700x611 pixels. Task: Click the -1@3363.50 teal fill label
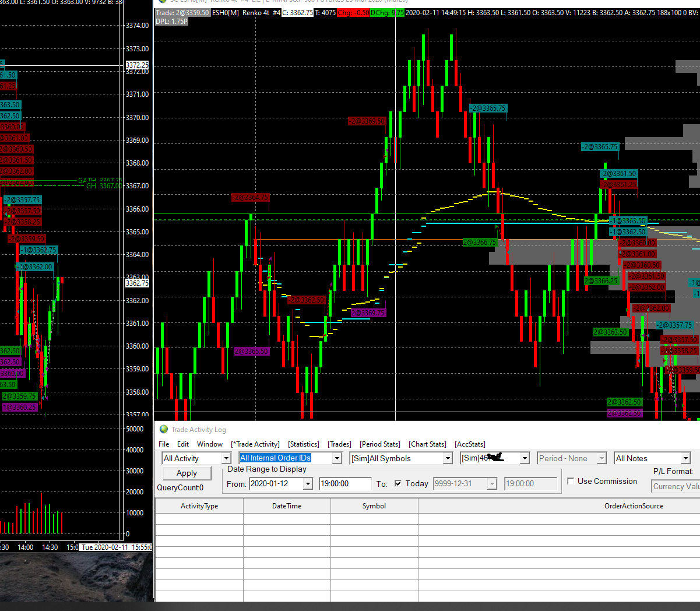(x=628, y=221)
